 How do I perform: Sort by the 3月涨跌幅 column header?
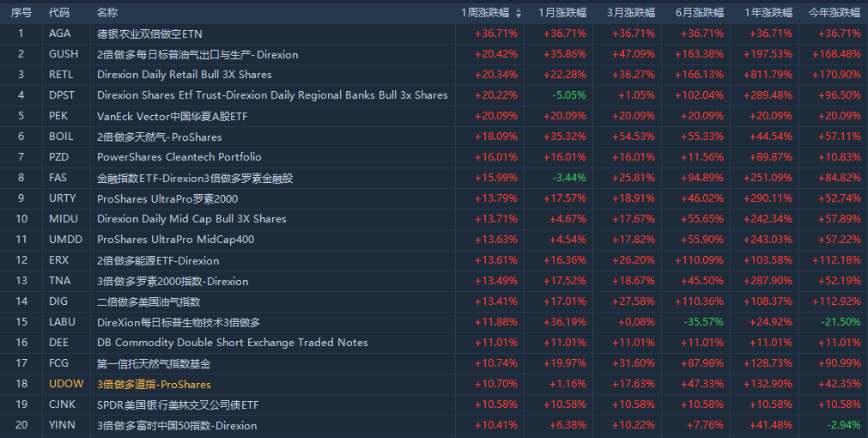pos(631,13)
